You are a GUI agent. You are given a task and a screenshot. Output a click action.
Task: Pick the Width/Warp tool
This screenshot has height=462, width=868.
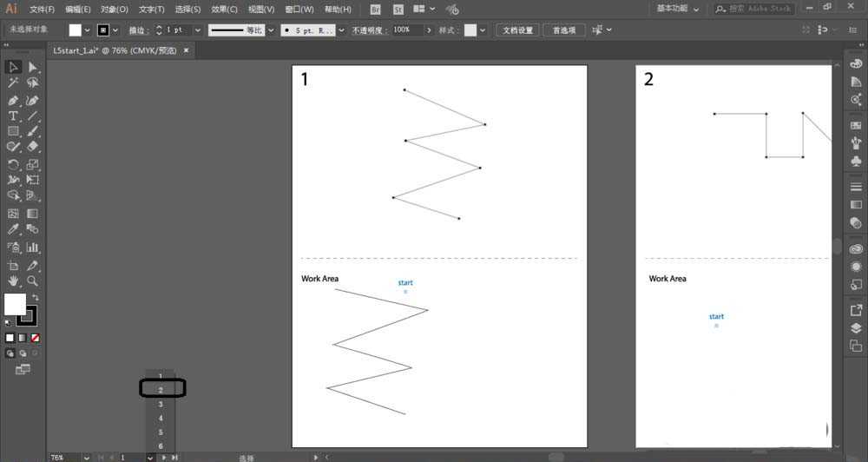click(x=13, y=180)
